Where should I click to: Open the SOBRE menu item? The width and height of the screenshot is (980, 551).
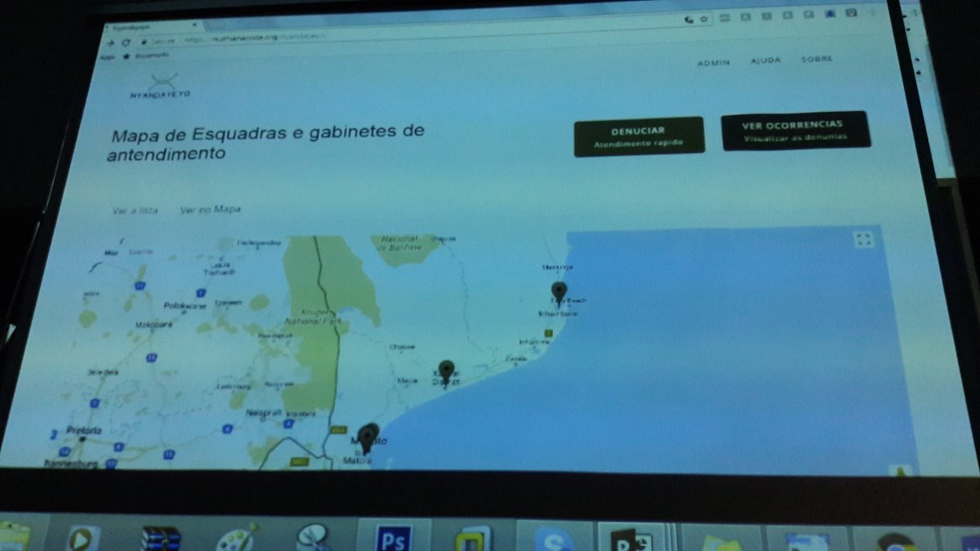pos(817,59)
